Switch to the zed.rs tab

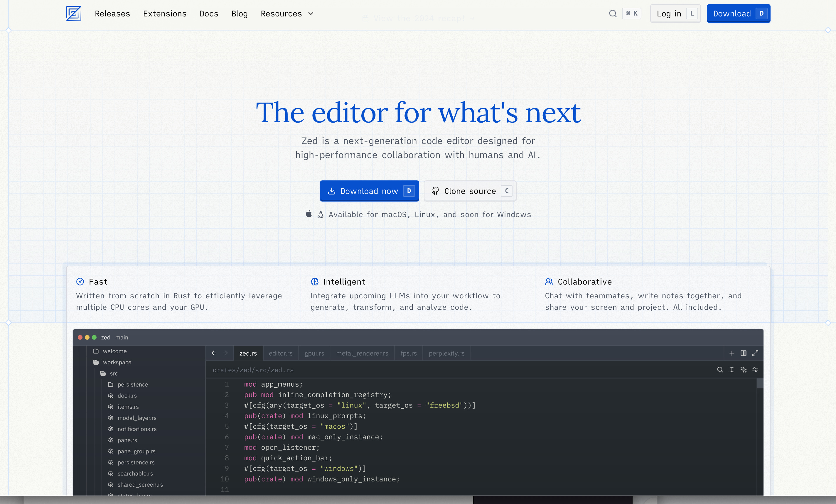248,353
